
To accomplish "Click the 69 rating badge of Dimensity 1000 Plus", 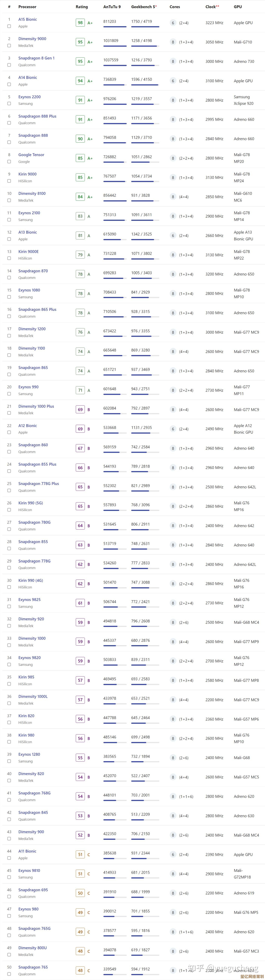I will [x=80, y=410].
